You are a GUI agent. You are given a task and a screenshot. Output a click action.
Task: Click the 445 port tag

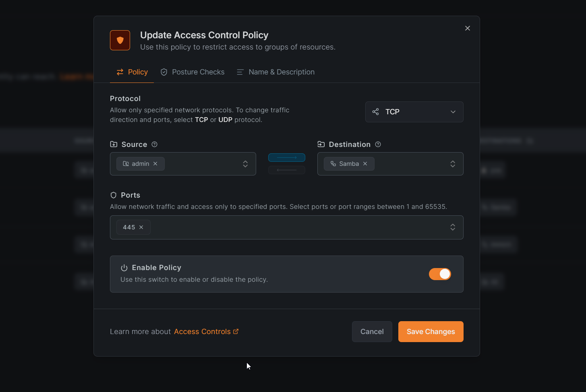click(x=133, y=227)
